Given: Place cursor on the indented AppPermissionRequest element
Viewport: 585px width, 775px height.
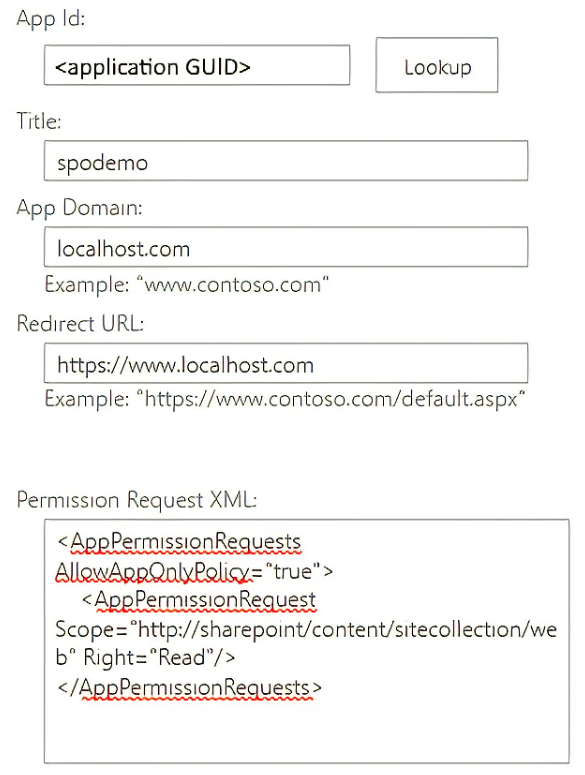Looking at the screenshot, I should (x=199, y=600).
